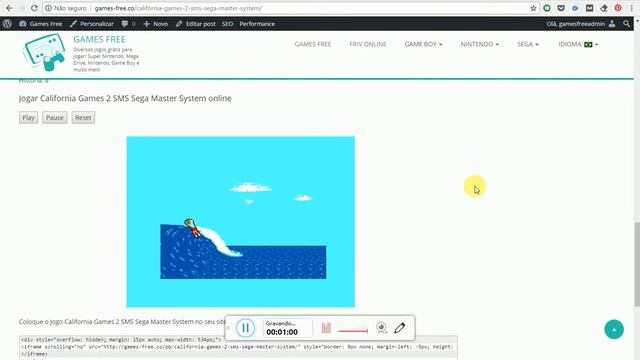Open the Pocket extension icon
Screen dimensions: 640x360
561,8
